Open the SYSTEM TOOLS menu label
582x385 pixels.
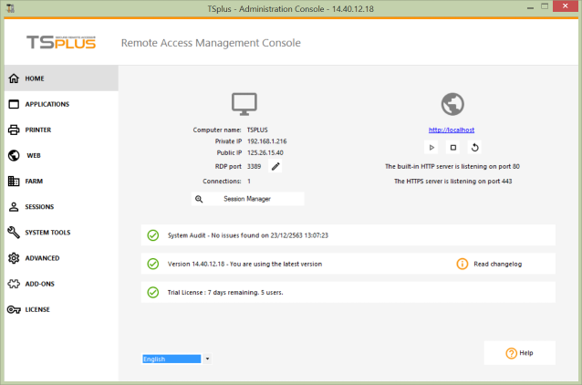click(48, 232)
